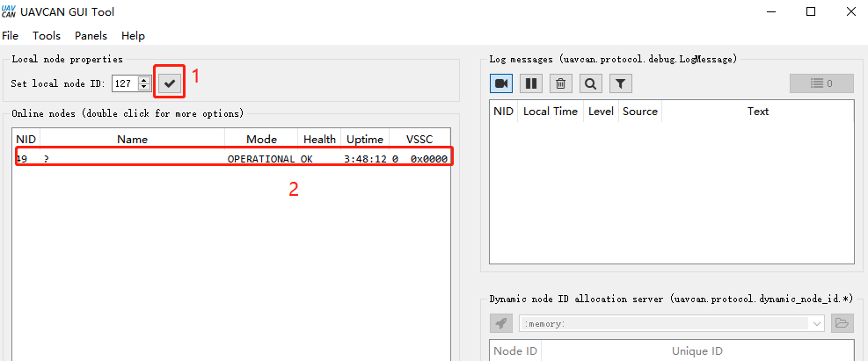This screenshot has width=868, height=361.
Task: Open the Panels menu
Action: [x=91, y=36]
